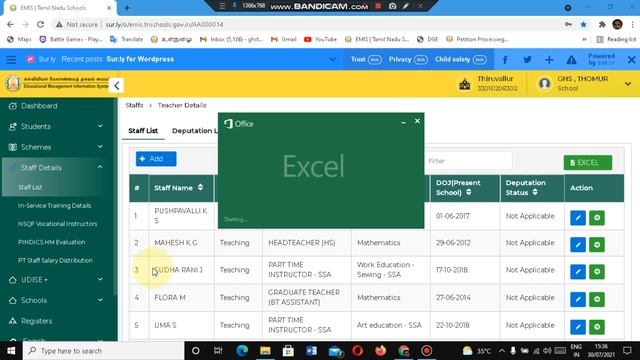Image resolution: width=640 pixels, height=360 pixels.
Task: Take Bandicam screenshot with the camera icon
Action: 392,6
